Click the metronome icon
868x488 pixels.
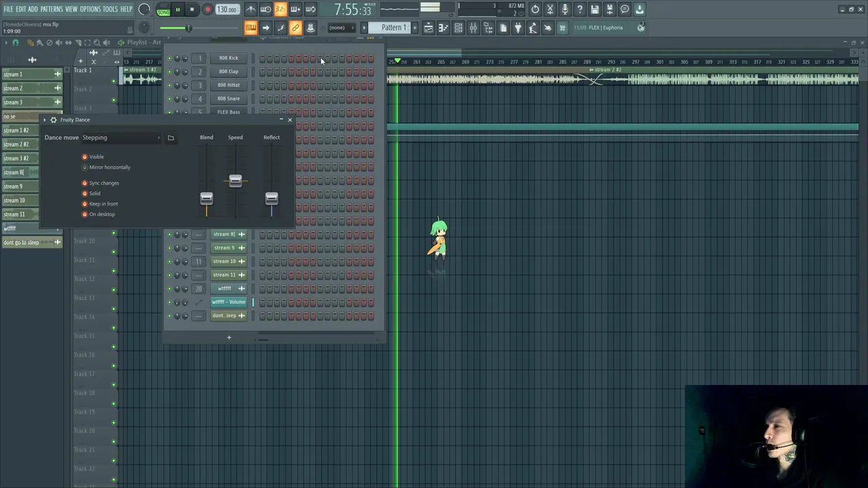[252, 9]
